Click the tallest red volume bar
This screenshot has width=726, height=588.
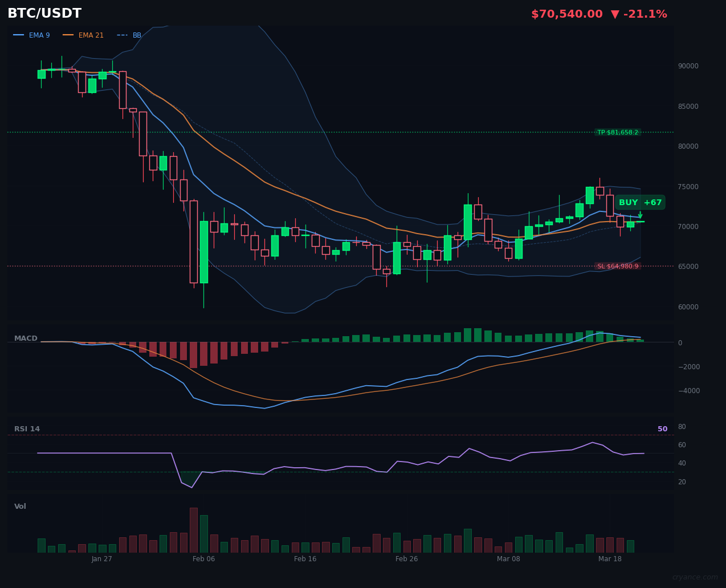(193, 529)
